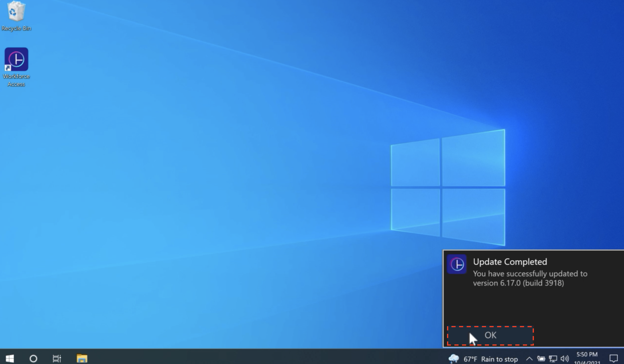Open the Action Center notifications icon
Viewport: 624px width, 364px height.
(x=613, y=358)
